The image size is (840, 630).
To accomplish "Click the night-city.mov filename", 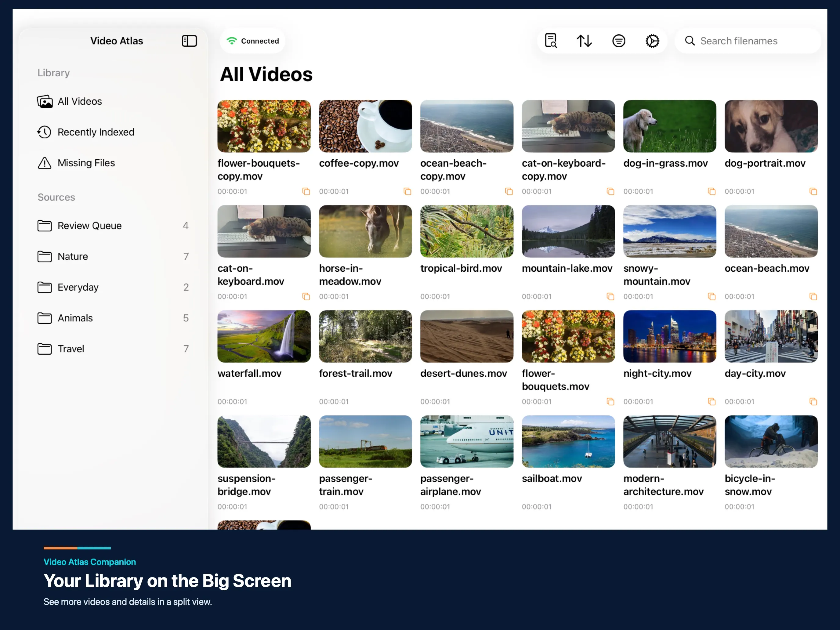I will point(657,374).
